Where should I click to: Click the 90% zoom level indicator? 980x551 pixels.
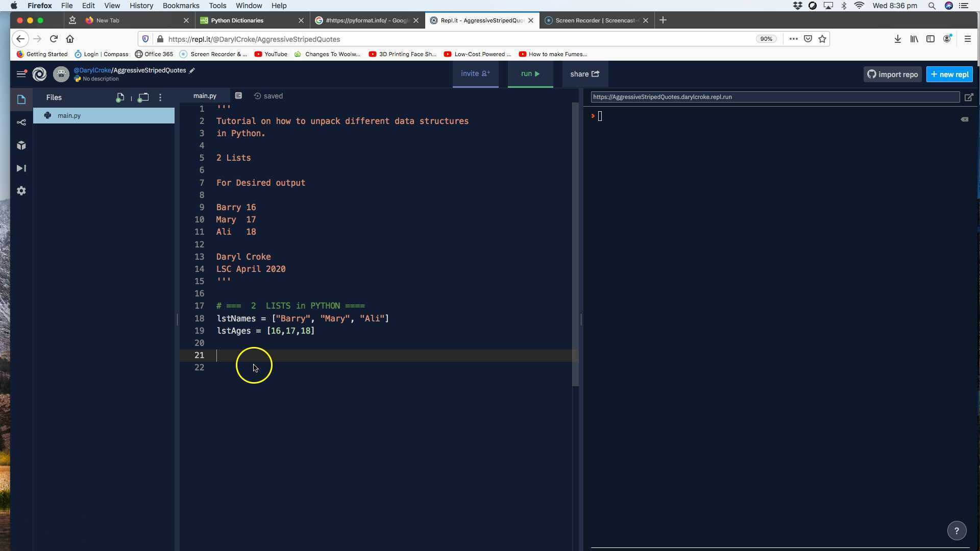pos(766,39)
